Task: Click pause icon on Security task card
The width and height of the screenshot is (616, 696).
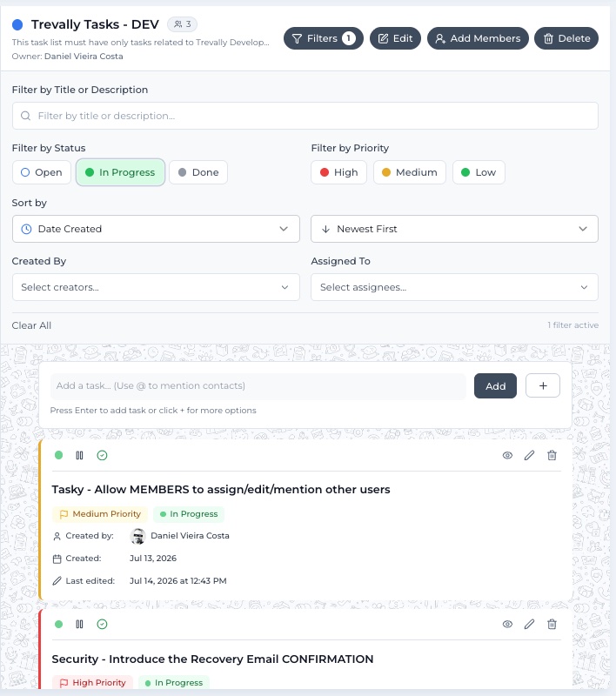Action: pos(79,625)
